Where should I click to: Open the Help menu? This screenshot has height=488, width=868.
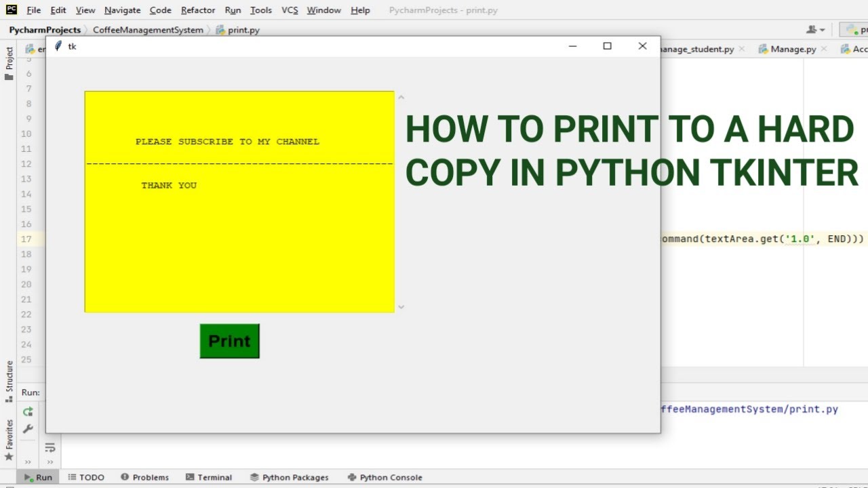click(x=360, y=10)
